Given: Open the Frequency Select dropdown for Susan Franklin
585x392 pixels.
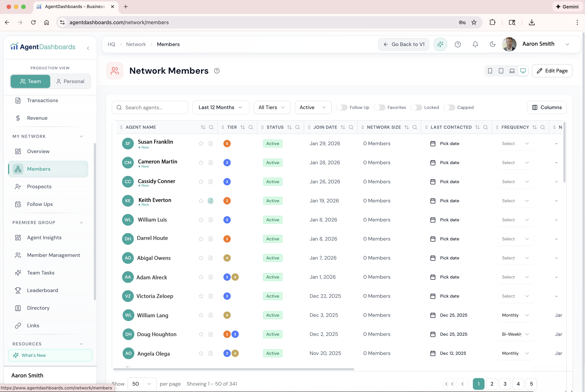Looking at the screenshot, I should (x=515, y=144).
